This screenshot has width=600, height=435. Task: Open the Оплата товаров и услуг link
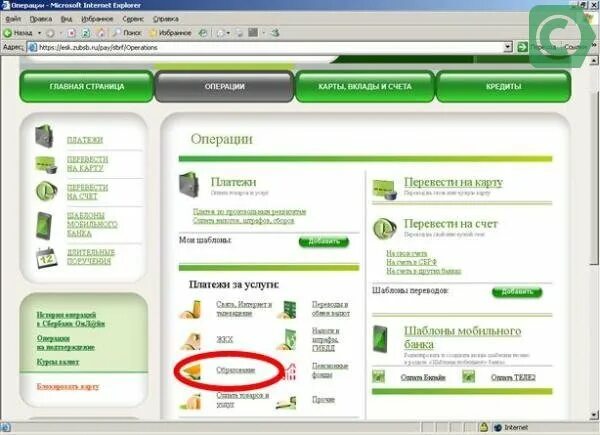point(243,399)
